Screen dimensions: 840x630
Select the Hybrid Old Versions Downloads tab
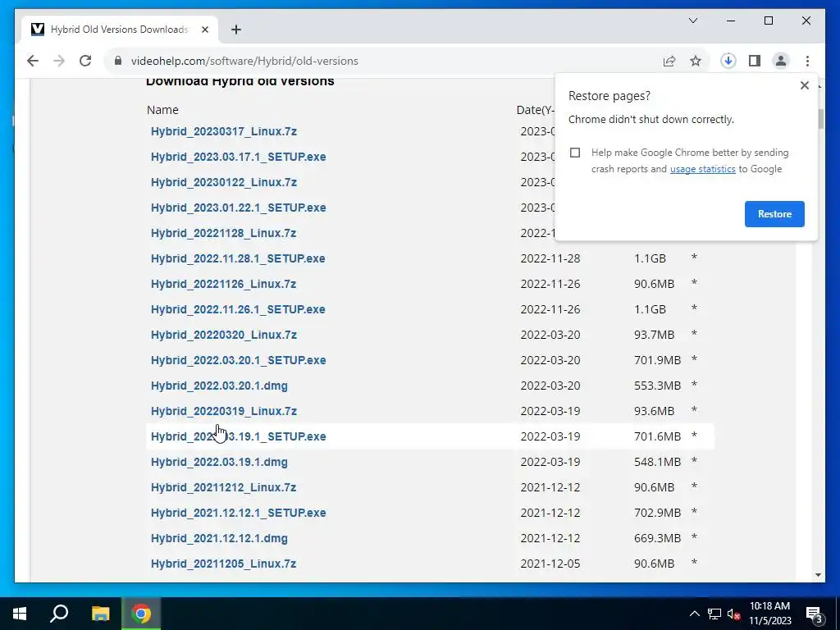point(120,30)
